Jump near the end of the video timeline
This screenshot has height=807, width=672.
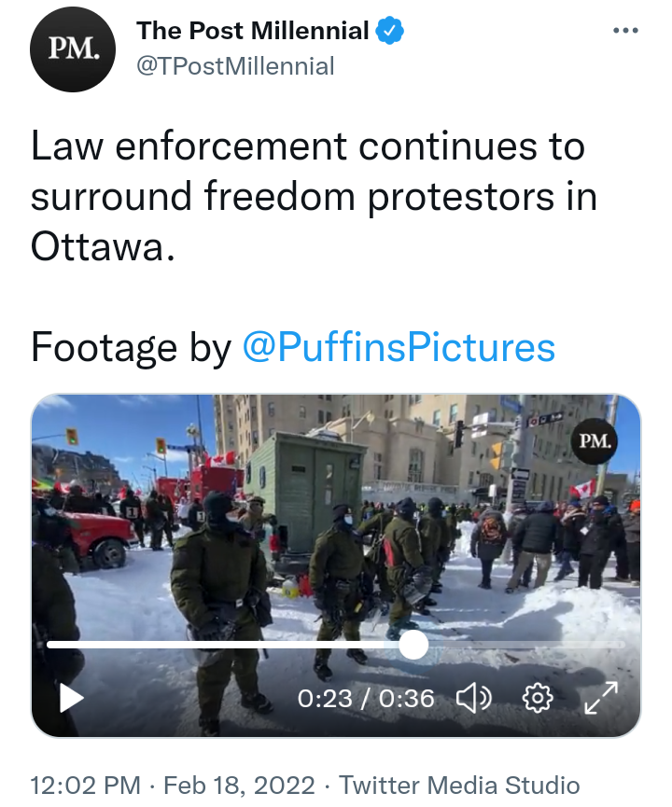613,645
